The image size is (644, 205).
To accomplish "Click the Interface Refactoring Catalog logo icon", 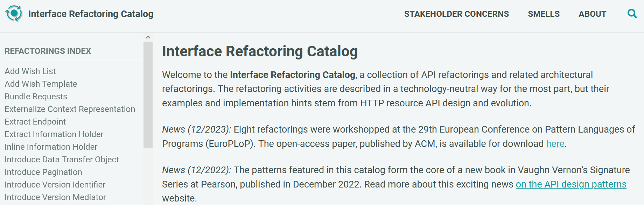I will (x=14, y=14).
